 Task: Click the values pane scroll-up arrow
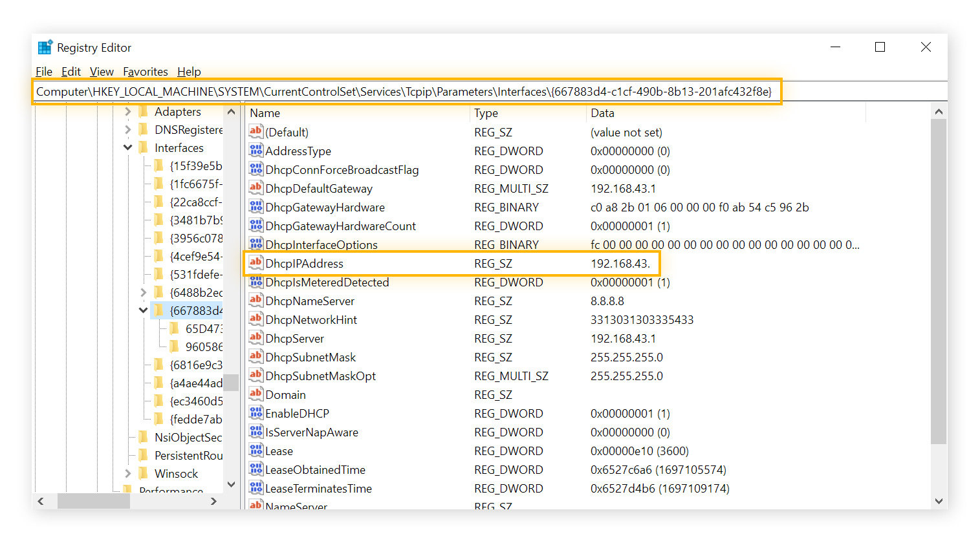tap(939, 112)
